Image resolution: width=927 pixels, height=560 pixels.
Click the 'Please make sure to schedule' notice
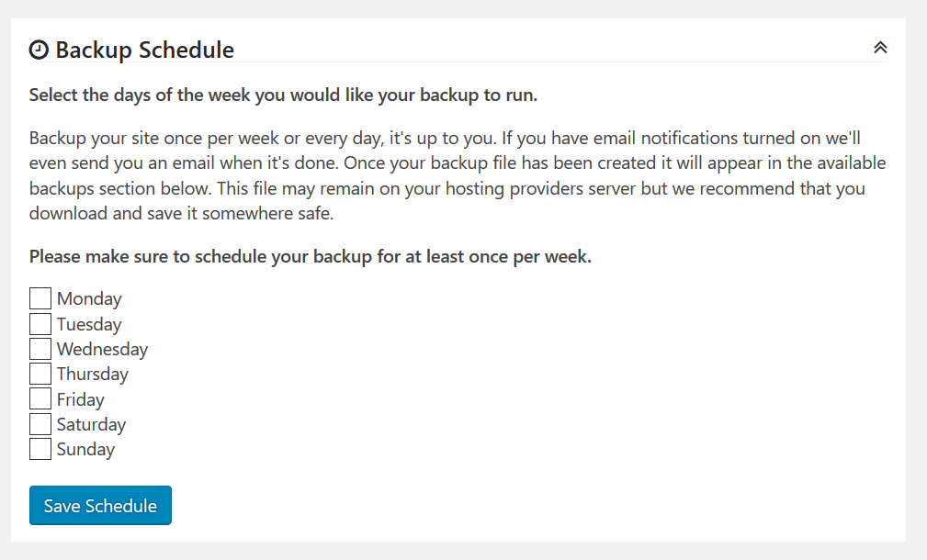pyautogui.click(x=311, y=256)
